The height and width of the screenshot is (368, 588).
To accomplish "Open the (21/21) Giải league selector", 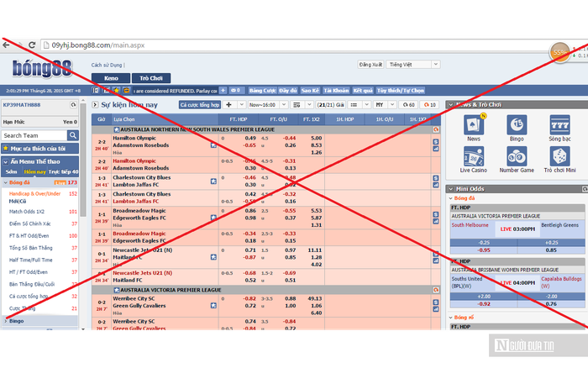I will click(x=330, y=105).
